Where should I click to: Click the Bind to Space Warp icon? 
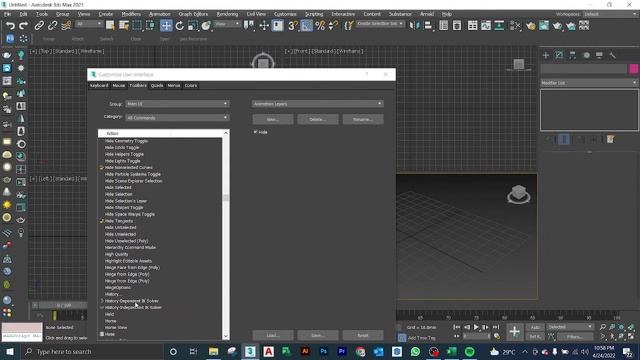(x=66, y=26)
